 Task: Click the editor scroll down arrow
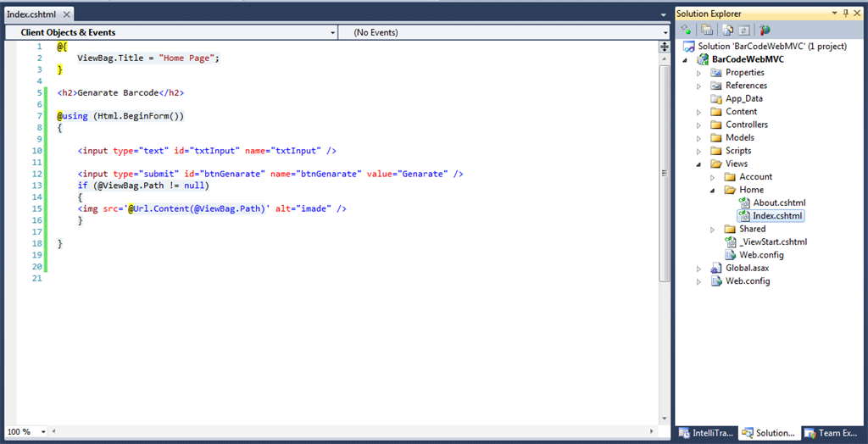pyautogui.click(x=665, y=419)
